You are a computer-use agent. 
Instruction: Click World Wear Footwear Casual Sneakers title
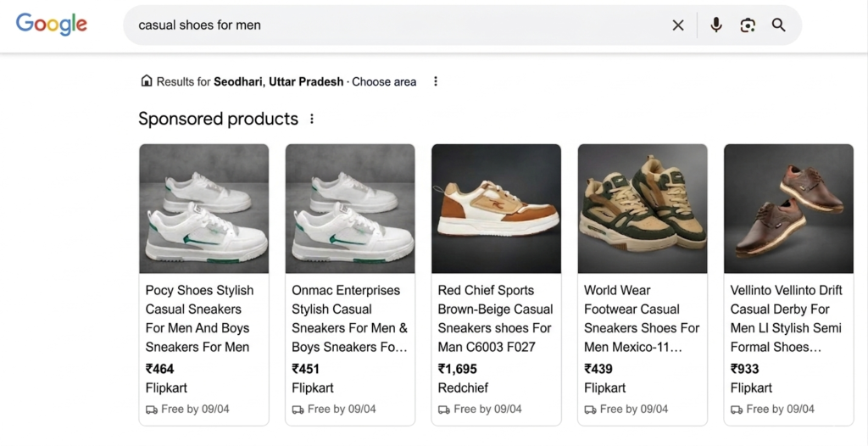click(642, 319)
